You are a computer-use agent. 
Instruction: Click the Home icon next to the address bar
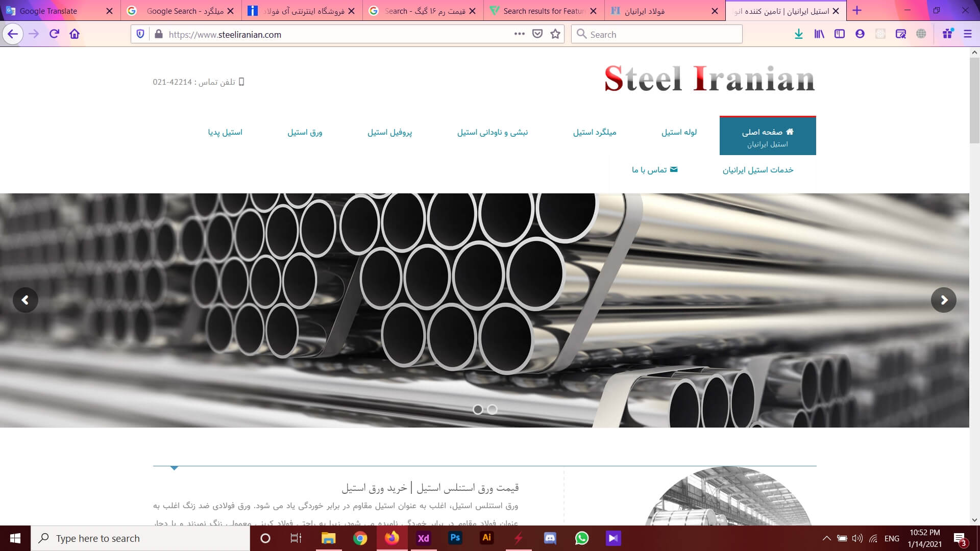pos(75,34)
